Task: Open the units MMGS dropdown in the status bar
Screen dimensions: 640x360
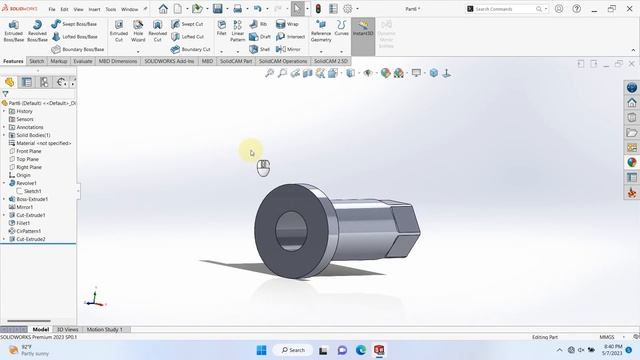Action: 624,337
